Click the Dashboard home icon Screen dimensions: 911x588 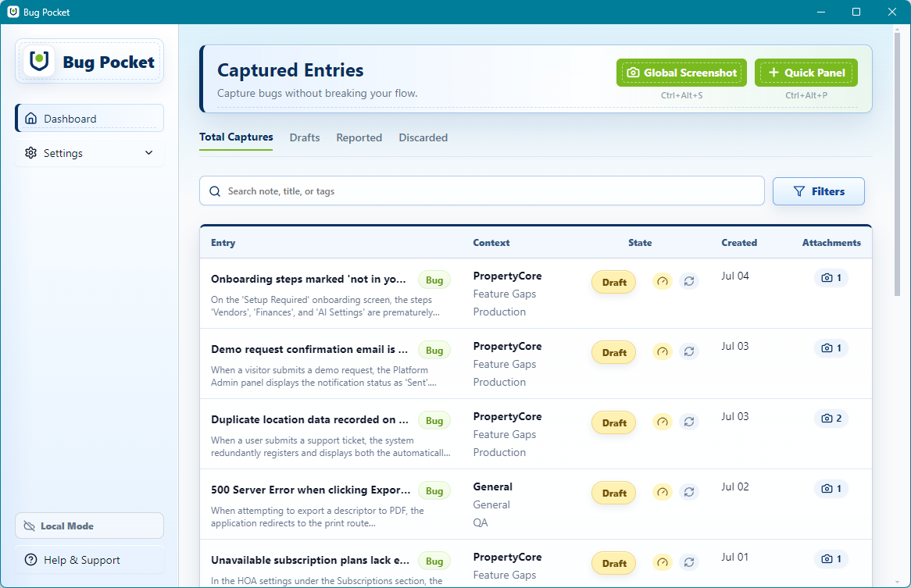point(30,119)
